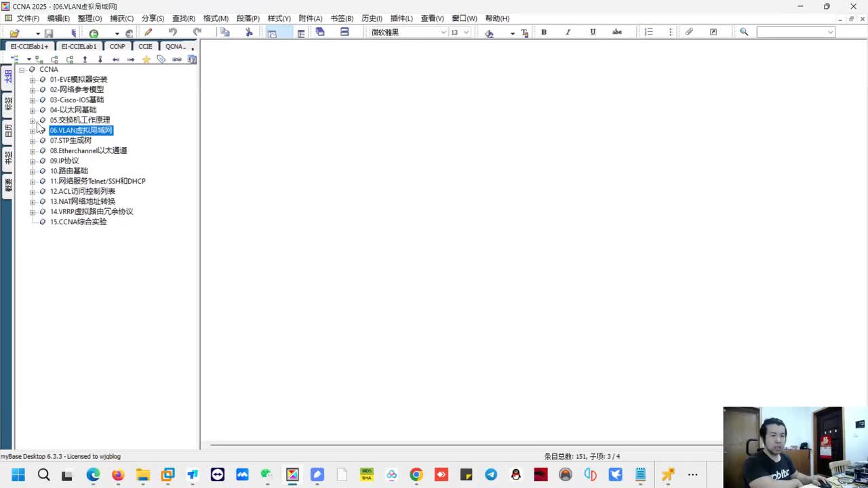Image resolution: width=868 pixels, height=488 pixels.
Task: Collapse the CCNA root tree node
Action: 22,70
